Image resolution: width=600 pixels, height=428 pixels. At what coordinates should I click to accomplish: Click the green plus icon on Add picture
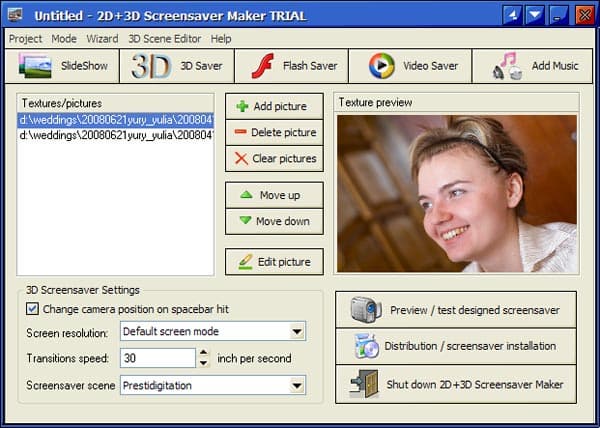tap(242, 106)
